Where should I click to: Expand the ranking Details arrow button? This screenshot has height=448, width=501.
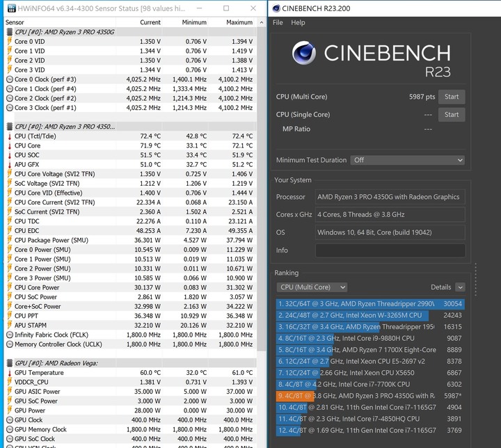click(460, 287)
